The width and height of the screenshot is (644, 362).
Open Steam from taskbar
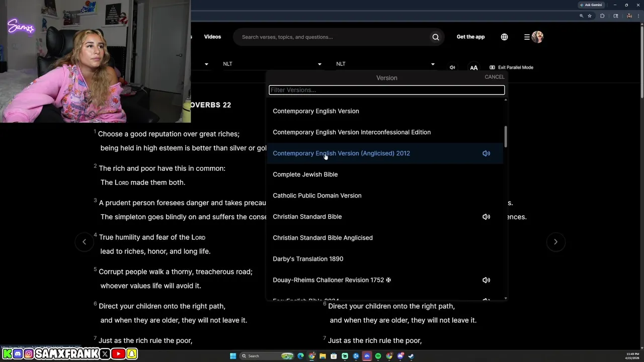pyautogui.click(x=411, y=356)
